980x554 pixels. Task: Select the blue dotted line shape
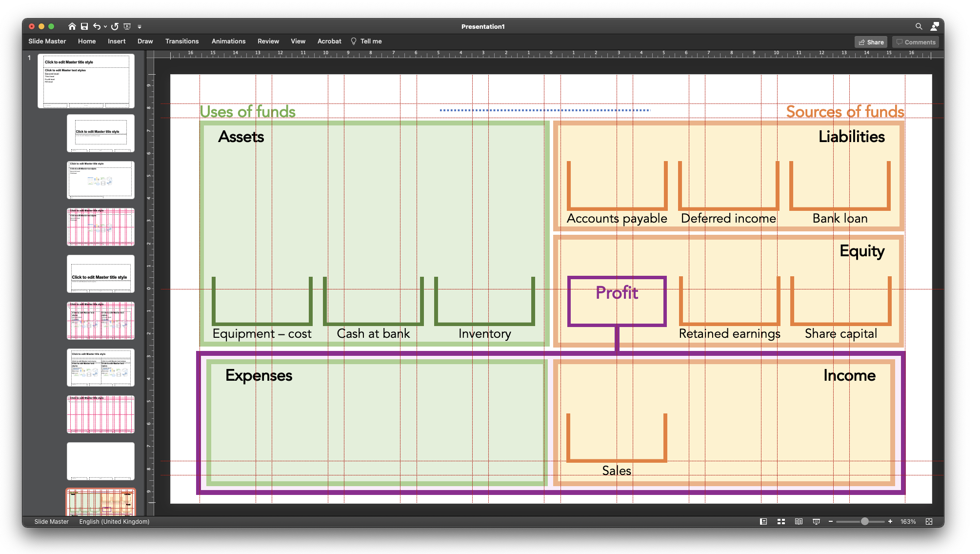(545, 110)
